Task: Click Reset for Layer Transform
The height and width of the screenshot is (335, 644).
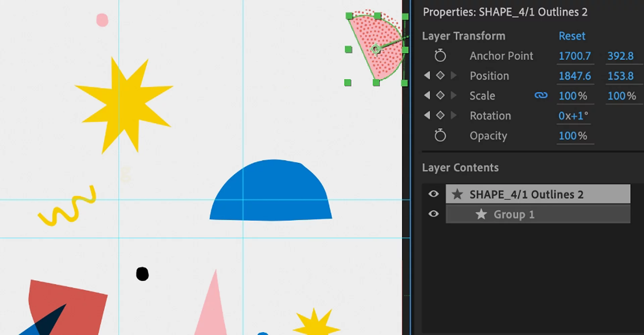Action: [x=572, y=36]
